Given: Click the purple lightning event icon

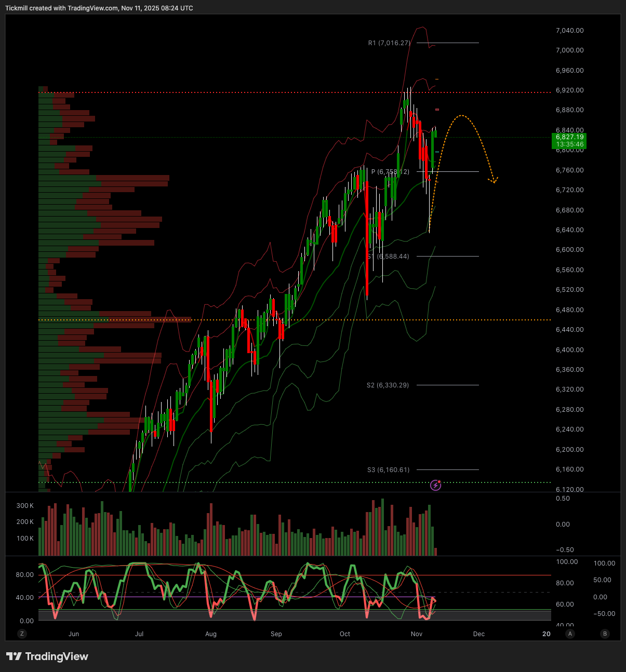Looking at the screenshot, I should click(436, 486).
